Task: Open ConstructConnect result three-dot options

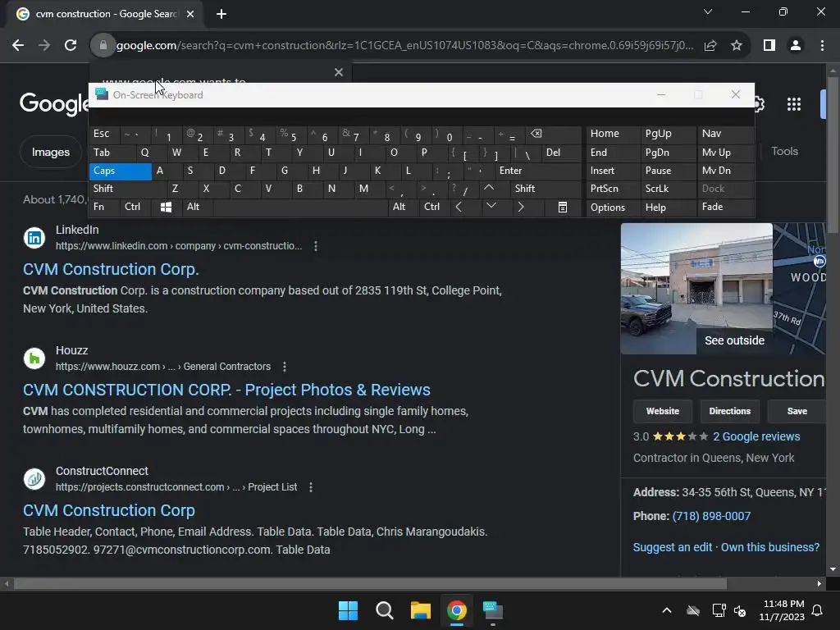Action: point(311,487)
